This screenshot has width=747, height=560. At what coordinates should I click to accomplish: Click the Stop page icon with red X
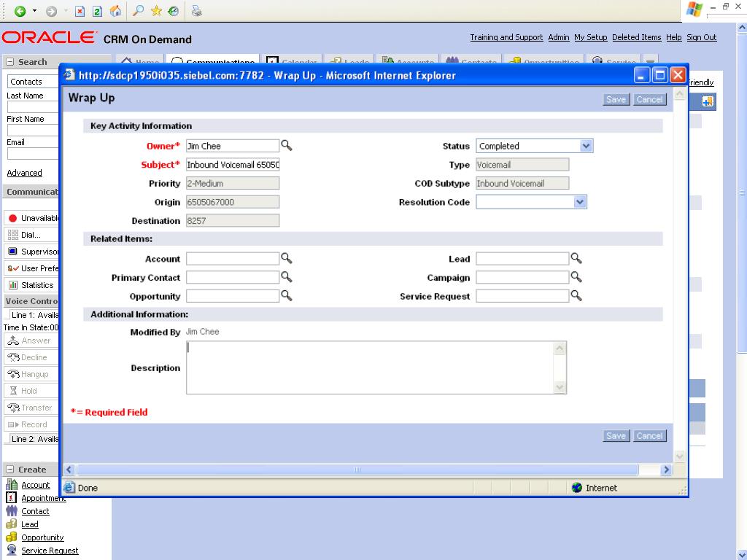pyautogui.click(x=80, y=11)
